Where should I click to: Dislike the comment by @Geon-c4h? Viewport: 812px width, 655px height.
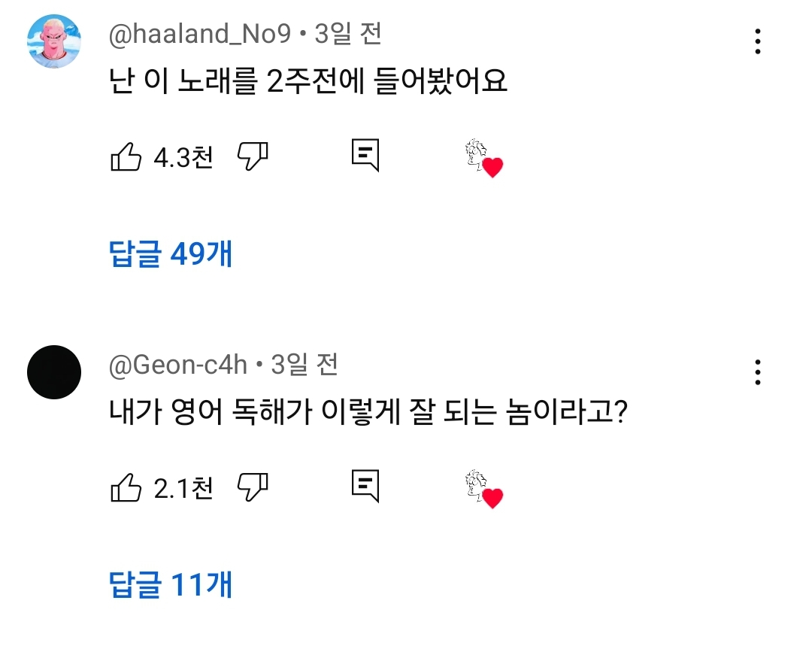point(253,487)
